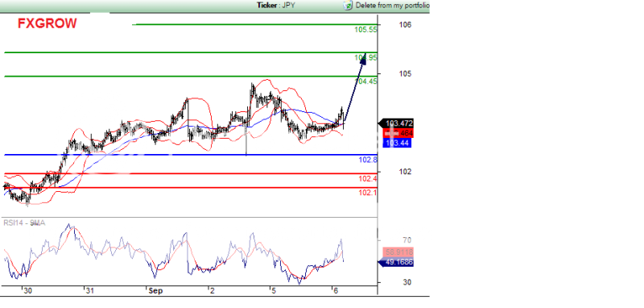This screenshot has height=308, width=644.
Task: Click the FXGROW logo text
Action: click(47, 23)
